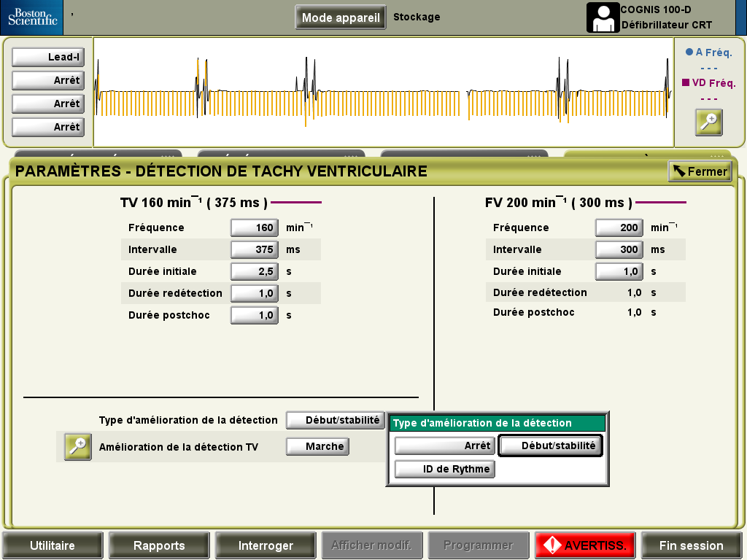The height and width of the screenshot is (560, 747).
Task: Toggle the Marche button for TV detection enhancement
Action: click(317, 446)
